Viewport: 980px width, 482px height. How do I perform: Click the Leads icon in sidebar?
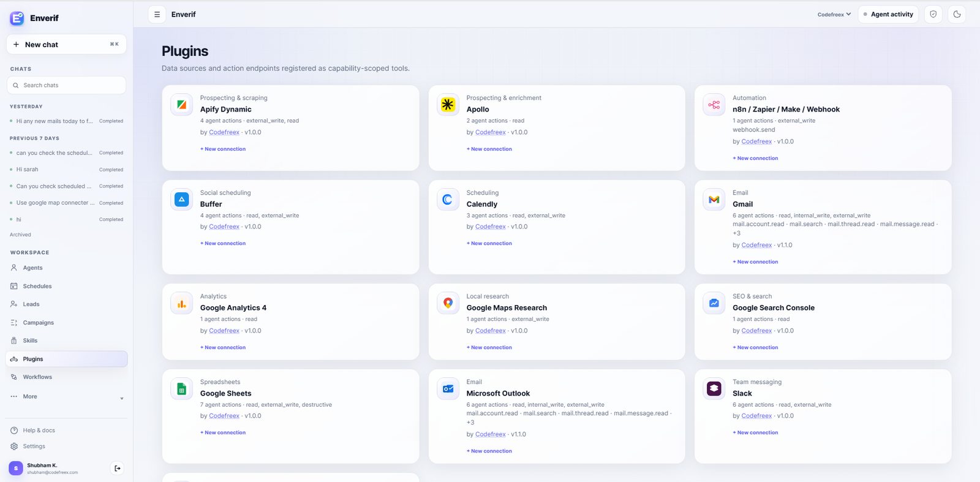(x=14, y=304)
